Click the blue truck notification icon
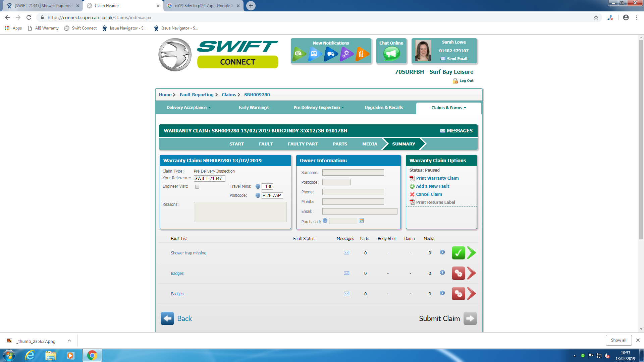The width and height of the screenshot is (644, 362). pyautogui.click(x=331, y=54)
